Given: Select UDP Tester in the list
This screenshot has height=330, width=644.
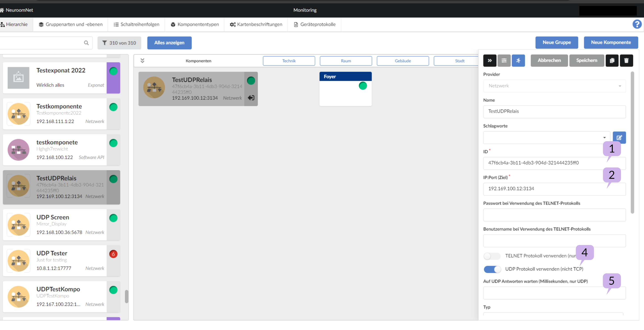Looking at the screenshot, I should pyautogui.click(x=62, y=261).
